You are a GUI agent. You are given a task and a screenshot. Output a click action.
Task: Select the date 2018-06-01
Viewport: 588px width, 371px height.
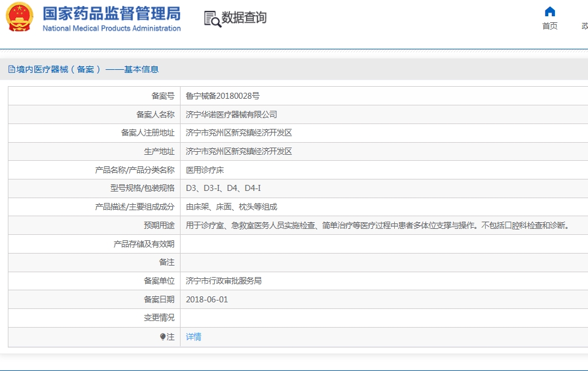pos(207,300)
